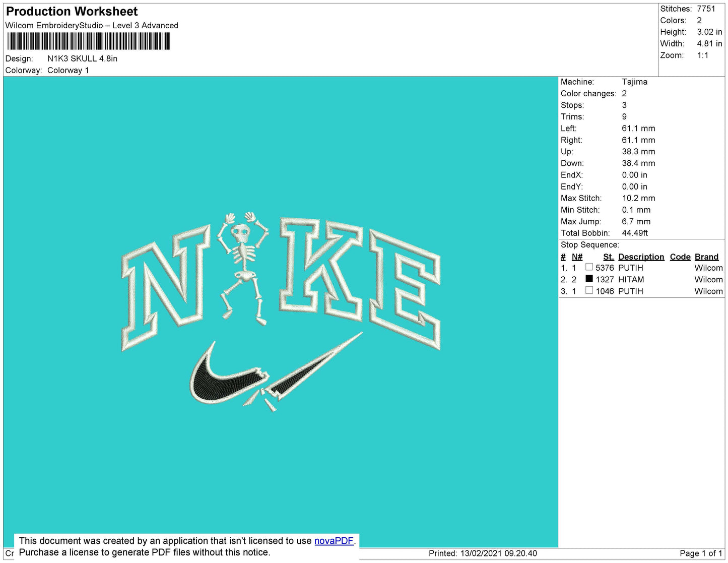Click the 'Colorway 1' value
This screenshot has height=563, width=728.
68,70
